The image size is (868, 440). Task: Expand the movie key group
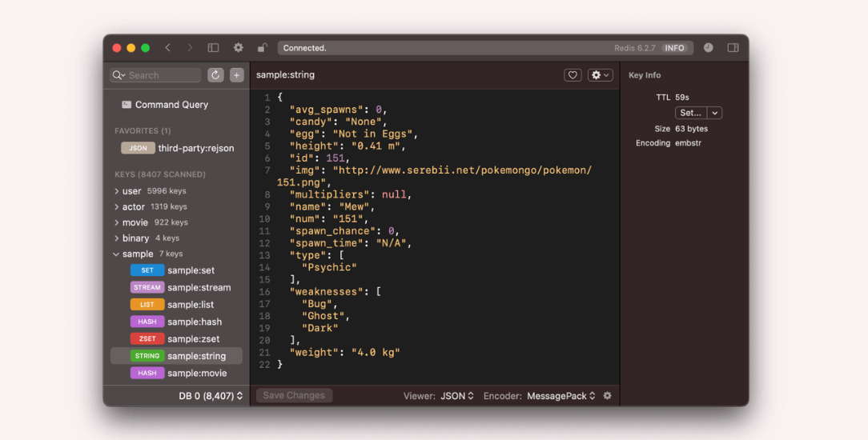[x=116, y=222]
